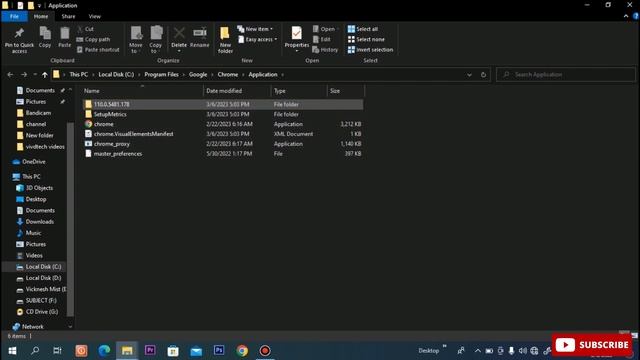Screen dimensions: 640x360
Task: Click Copy path in ribbon
Action: pyautogui.click(x=93, y=39)
